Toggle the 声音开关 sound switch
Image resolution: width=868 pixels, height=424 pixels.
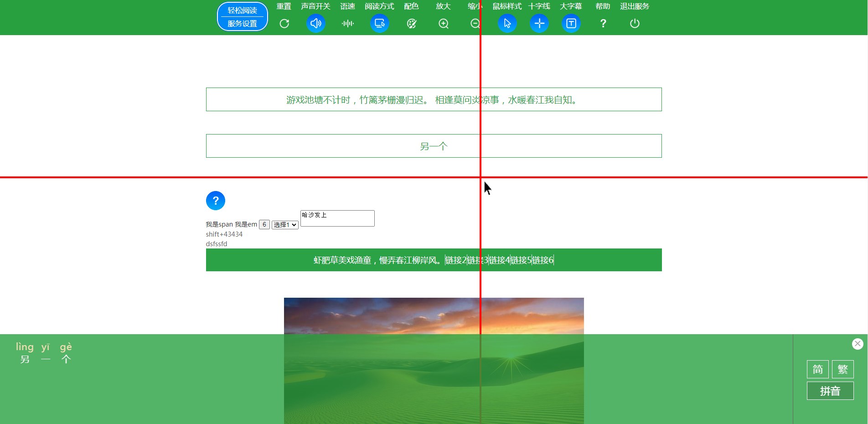click(x=316, y=23)
